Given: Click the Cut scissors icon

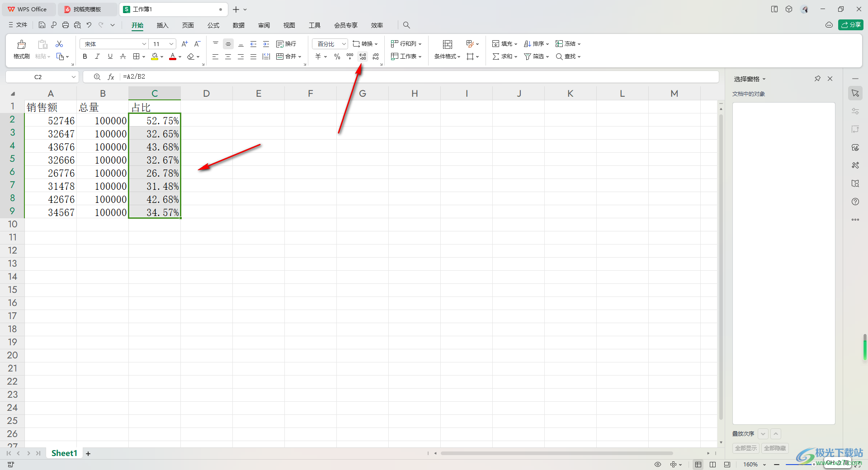Looking at the screenshot, I should click(59, 44).
